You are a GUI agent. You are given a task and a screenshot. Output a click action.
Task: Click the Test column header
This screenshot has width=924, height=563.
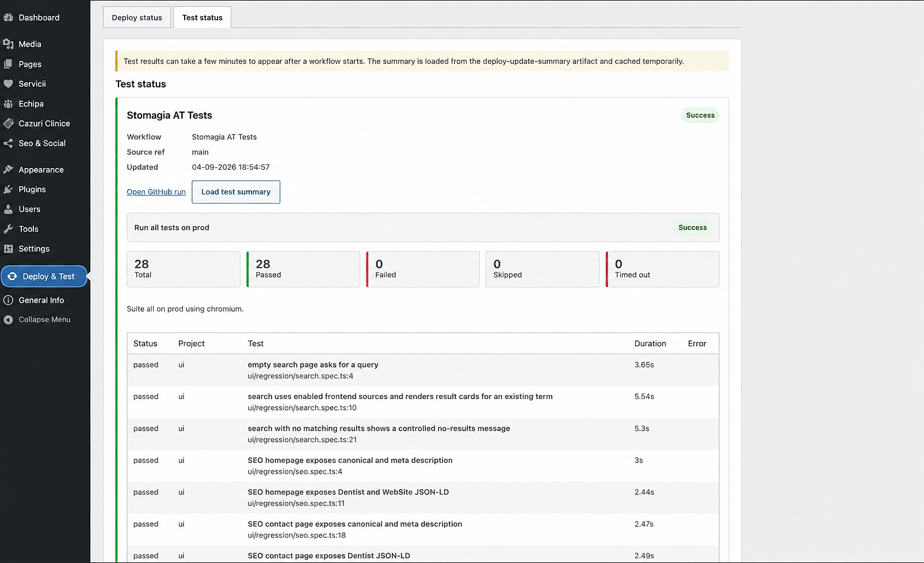[x=255, y=343]
